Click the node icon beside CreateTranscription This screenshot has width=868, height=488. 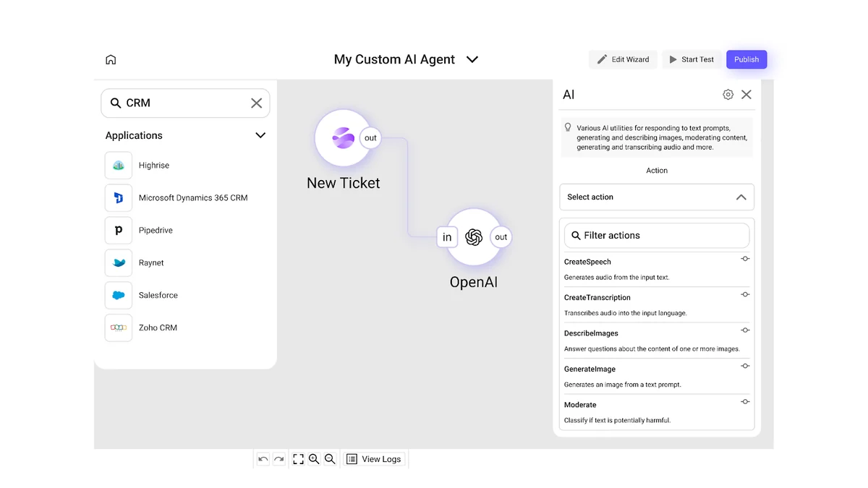click(x=745, y=295)
